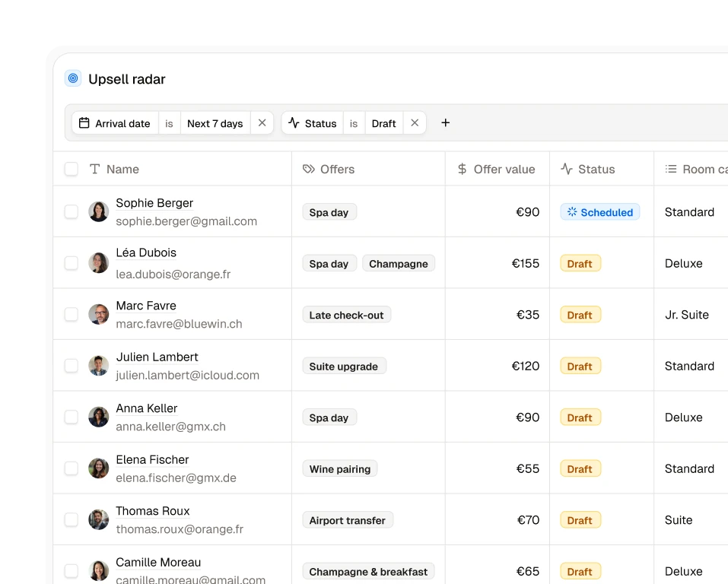Toggle the select-all checkbox in header
728x584 pixels.
(x=72, y=169)
